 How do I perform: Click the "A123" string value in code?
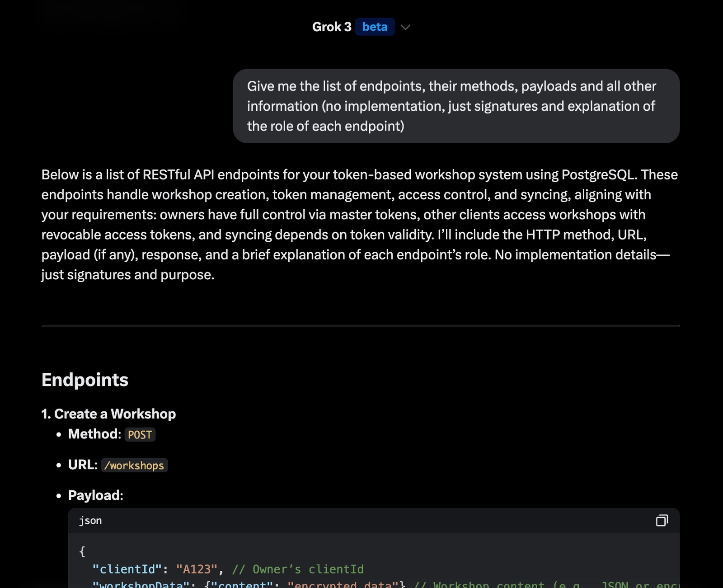click(x=197, y=569)
